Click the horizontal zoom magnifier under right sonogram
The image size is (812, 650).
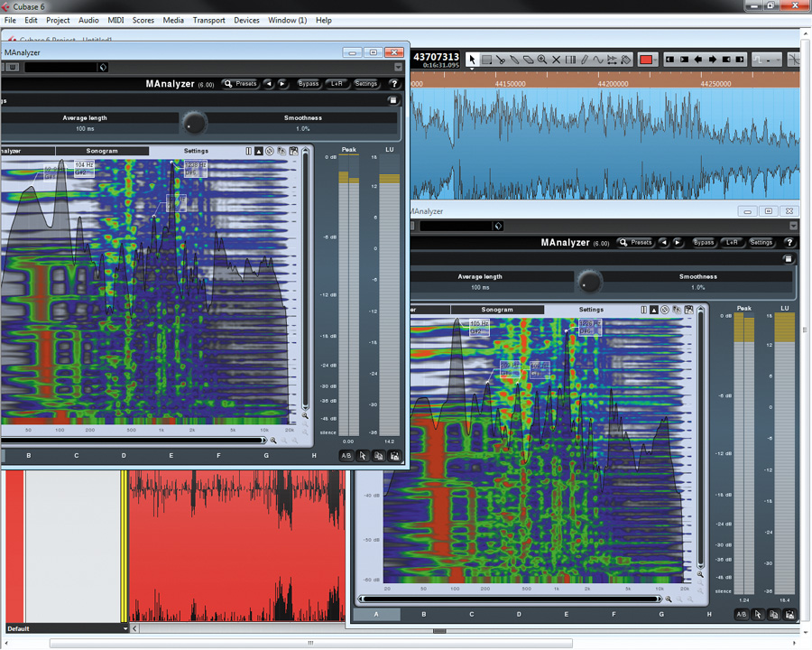coord(669,599)
